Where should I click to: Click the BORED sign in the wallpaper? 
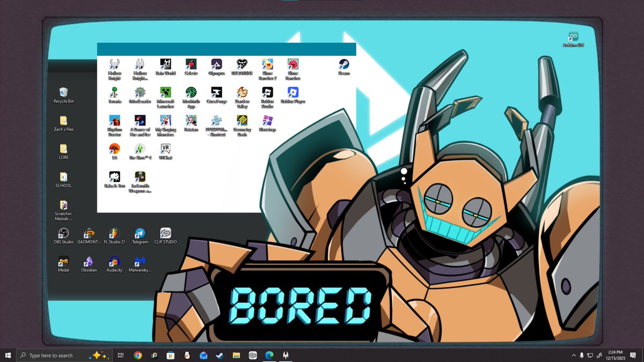point(300,305)
